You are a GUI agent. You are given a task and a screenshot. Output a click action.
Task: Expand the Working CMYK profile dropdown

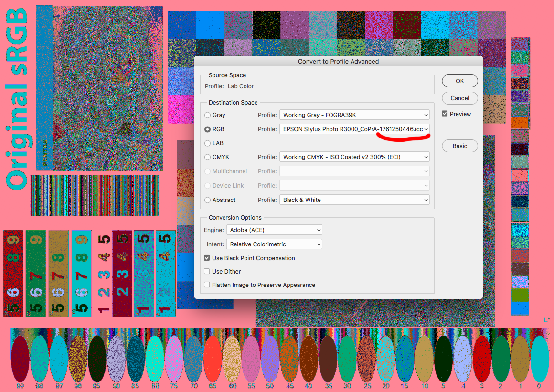pyautogui.click(x=354, y=157)
